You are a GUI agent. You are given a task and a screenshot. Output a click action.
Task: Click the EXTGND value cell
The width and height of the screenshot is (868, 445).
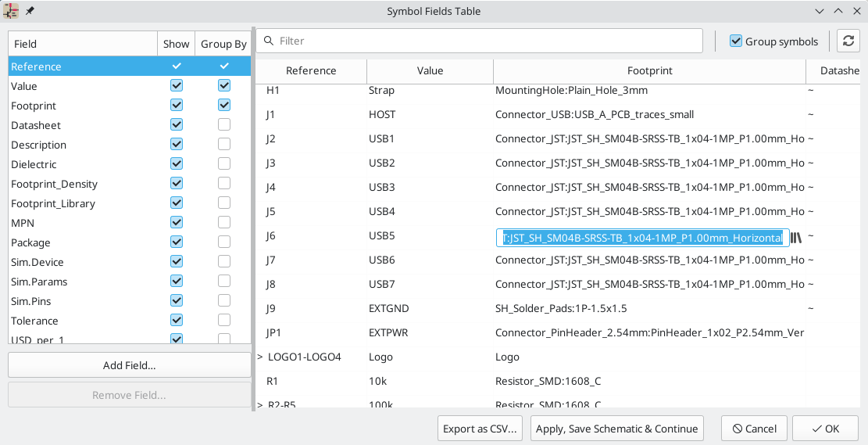pos(430,308)
